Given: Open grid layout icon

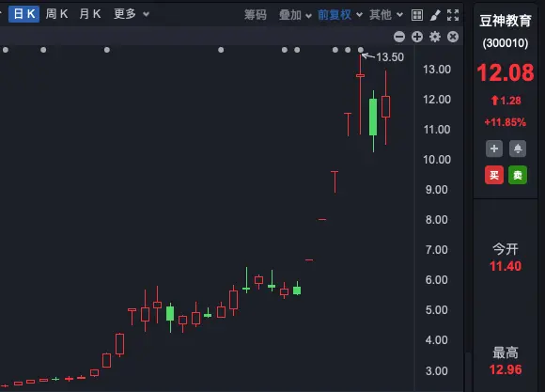Looking at the screenshot, I should (x=417, y=15).
